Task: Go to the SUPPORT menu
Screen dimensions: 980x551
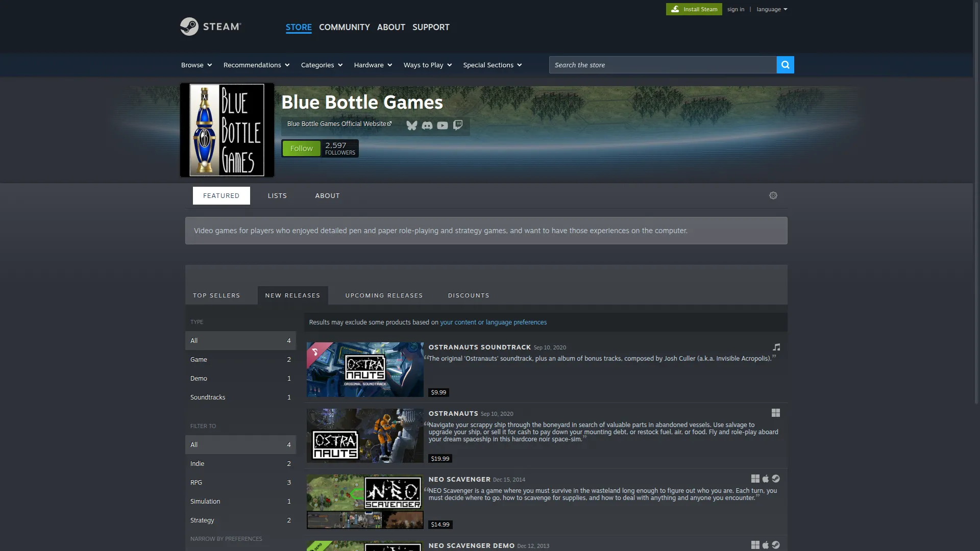Action: (431, 27)
